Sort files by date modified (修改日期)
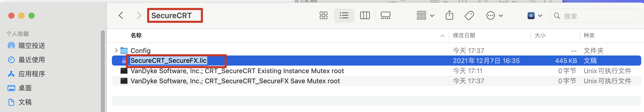This screenshot has width=644, height=112. point(464,36)
